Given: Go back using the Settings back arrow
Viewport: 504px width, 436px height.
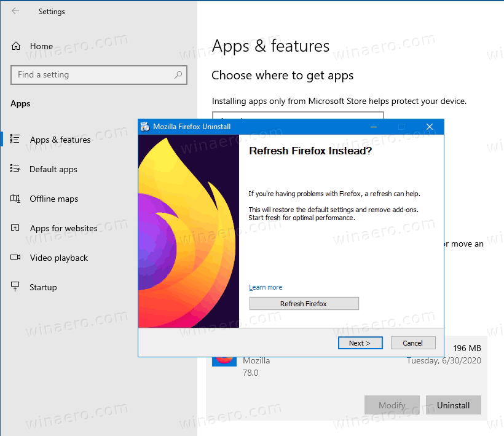Looking at the screenshot, I should click(15, 11).
